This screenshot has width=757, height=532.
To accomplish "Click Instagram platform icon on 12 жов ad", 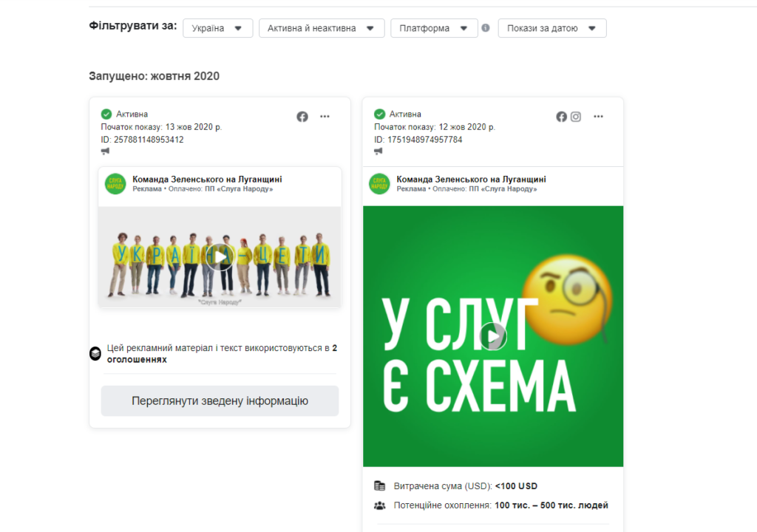I will click(575, 117).
